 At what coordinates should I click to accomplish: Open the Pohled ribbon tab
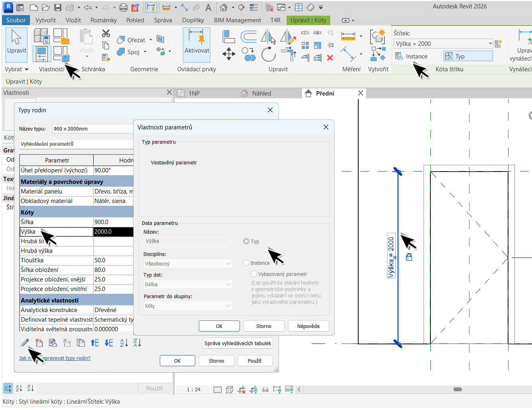[135, 20]
